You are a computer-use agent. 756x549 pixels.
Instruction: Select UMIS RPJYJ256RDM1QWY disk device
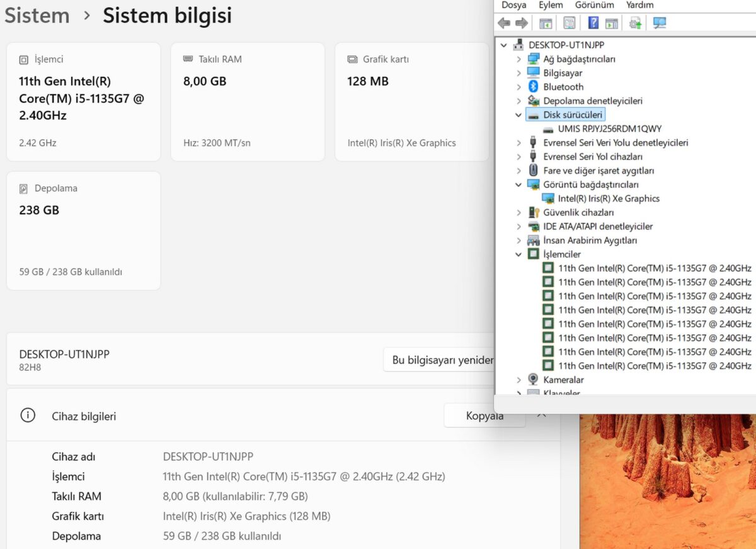point(610,129)
